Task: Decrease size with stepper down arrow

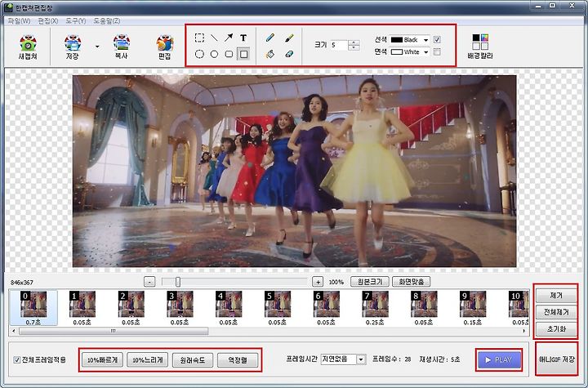Action: pyautogui.click(x=354, y=47)
